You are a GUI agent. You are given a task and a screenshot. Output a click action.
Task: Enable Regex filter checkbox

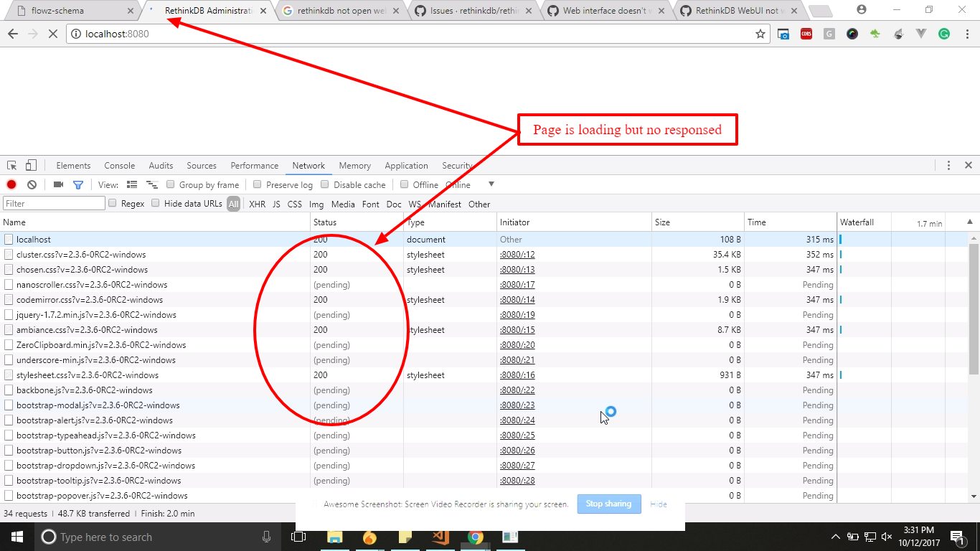(x=113, y=203)
